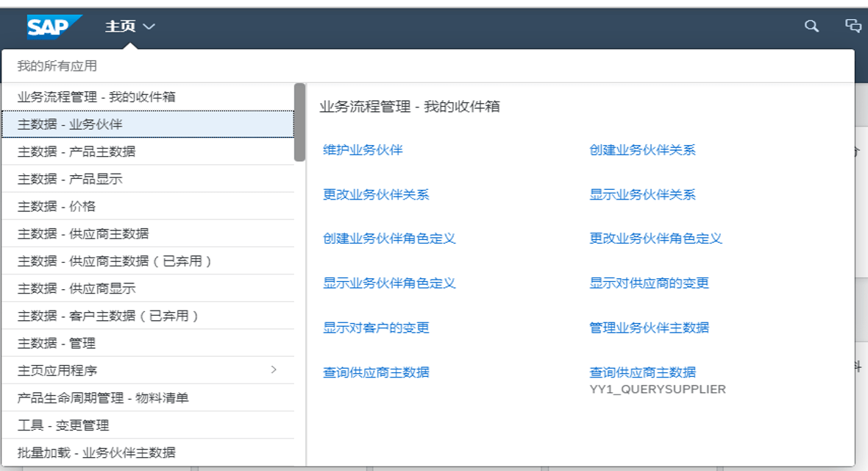Viewport: 868px width, 471px height.
Task: Expand the 主页应用程序 chevron
Action: click(x=274, y=369)
